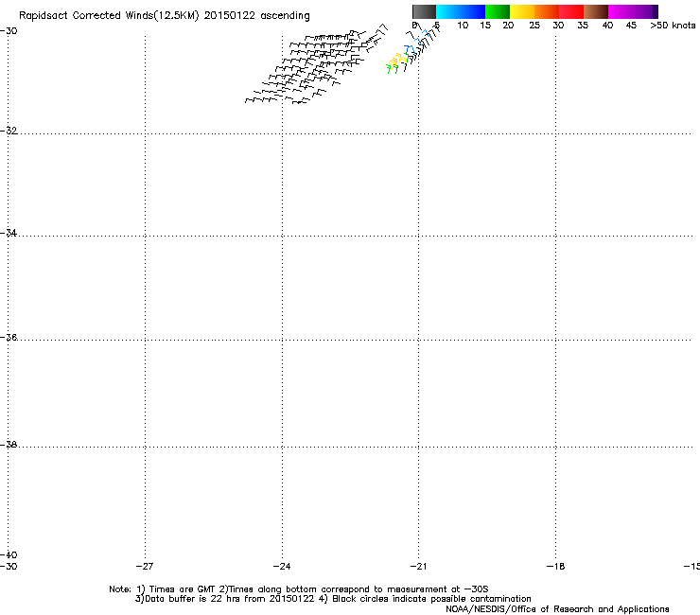Click the longitude label '-21'
The height and width of the screenshot is (615, 700).
[x=418, y=567]
